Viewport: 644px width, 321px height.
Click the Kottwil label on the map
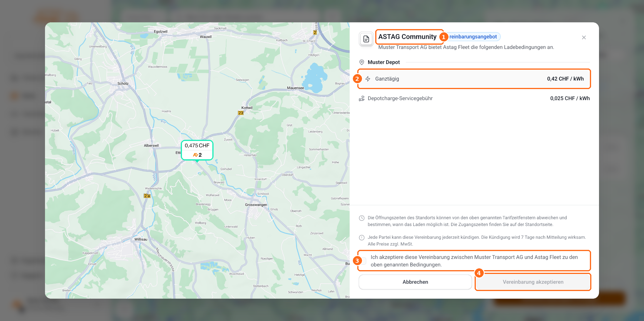point(247,108)
